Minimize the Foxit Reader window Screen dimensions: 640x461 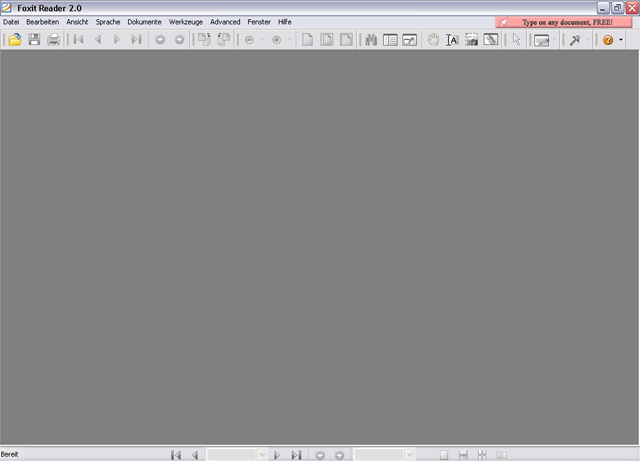(603, 8)
